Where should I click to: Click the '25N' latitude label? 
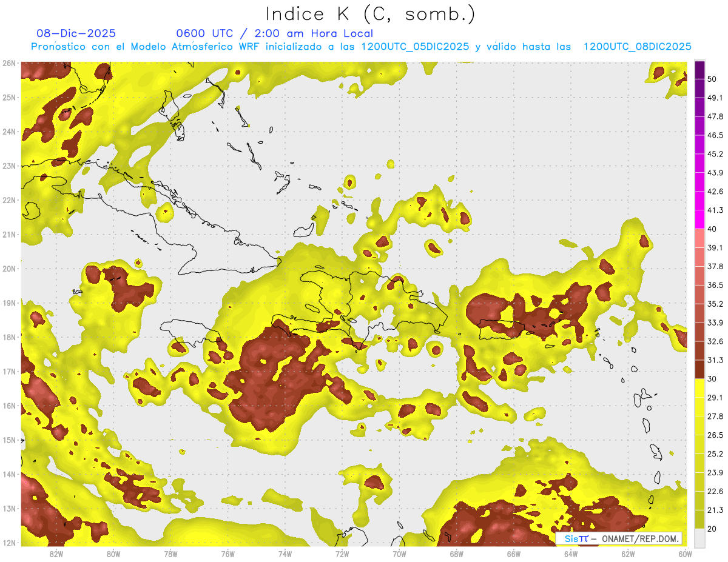click(x=9, y=97)
